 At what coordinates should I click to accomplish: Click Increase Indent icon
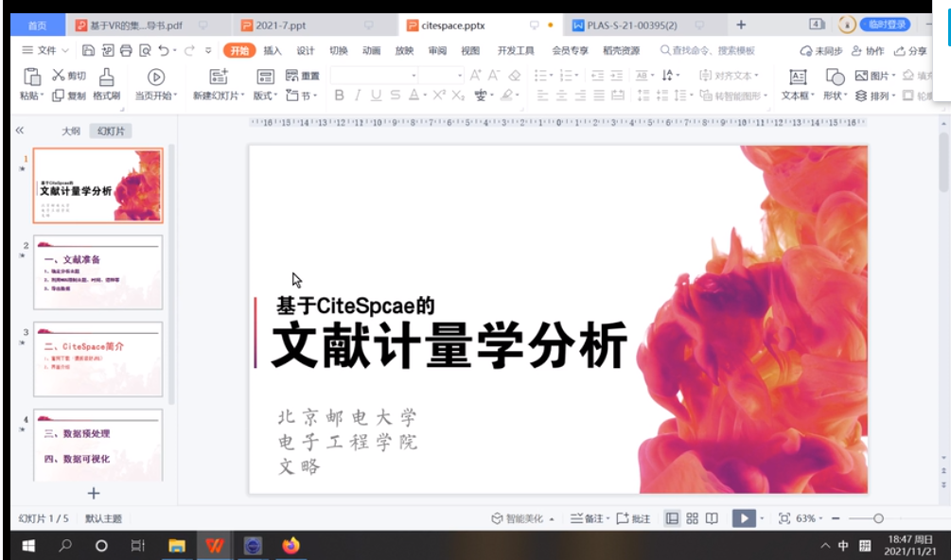coord(617,75)
